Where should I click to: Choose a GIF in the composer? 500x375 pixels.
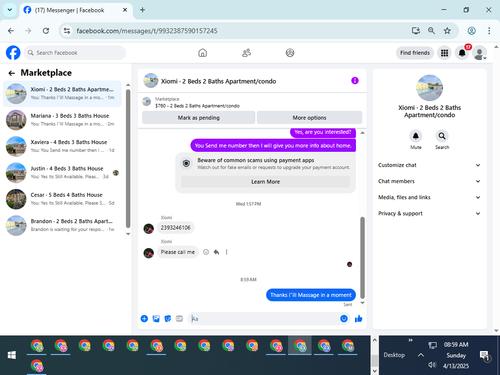[x=179, y=319]
